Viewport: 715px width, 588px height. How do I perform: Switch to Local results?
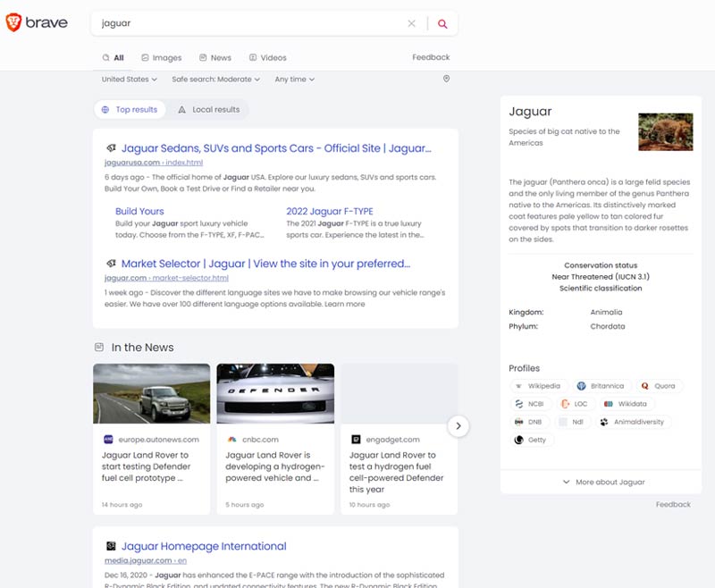click(209, 108)
